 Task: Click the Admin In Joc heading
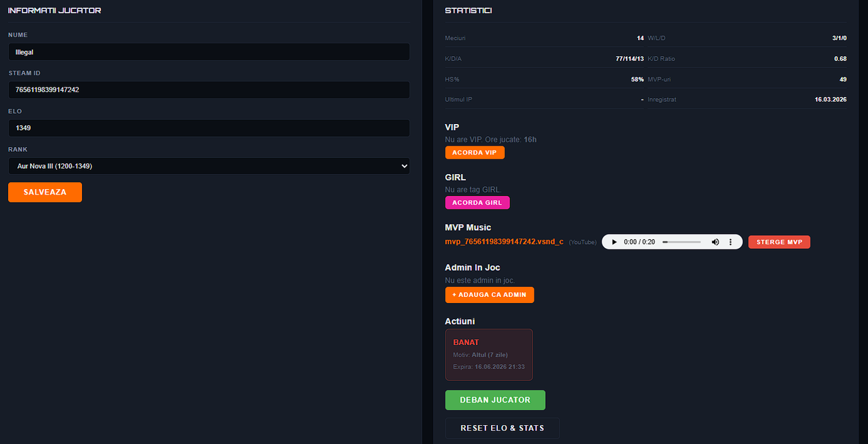(x=473, y=268)
